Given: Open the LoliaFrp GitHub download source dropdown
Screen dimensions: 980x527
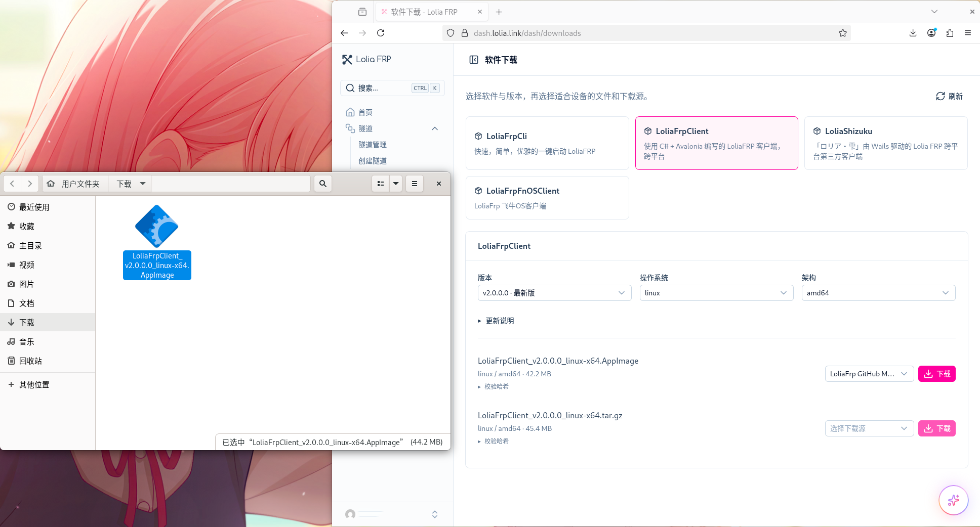Looking at the screenshot, I should (869, 374).
